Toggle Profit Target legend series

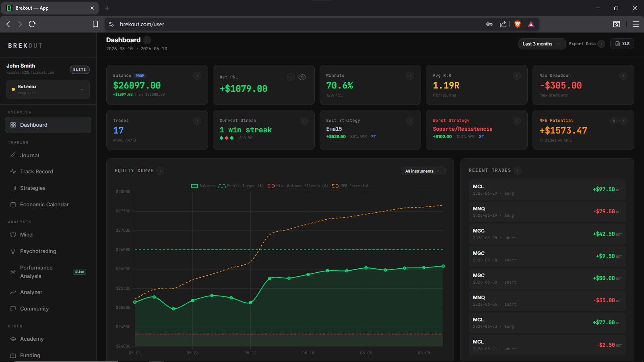point(241,186)
